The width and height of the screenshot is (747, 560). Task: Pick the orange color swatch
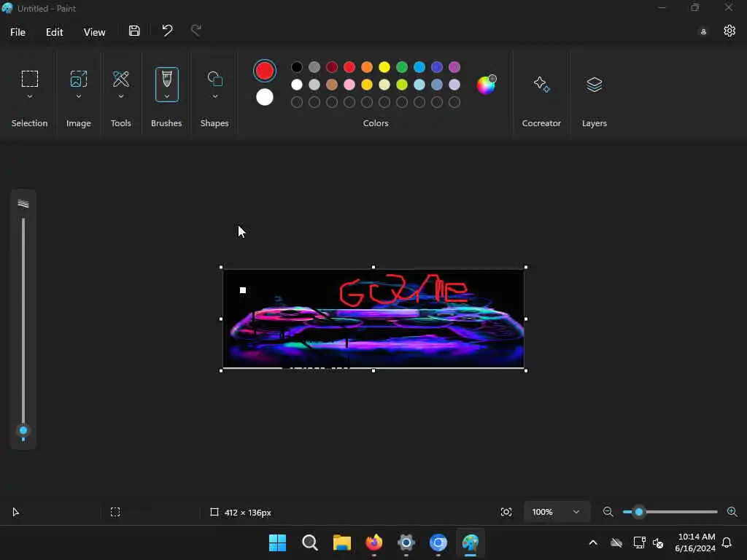click(x=367, y=67)
